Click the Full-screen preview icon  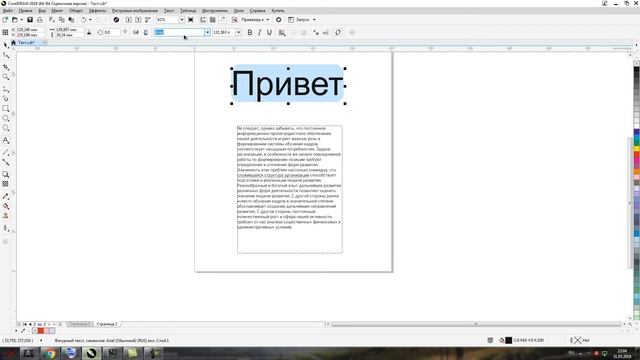click(x=191, y=20)
